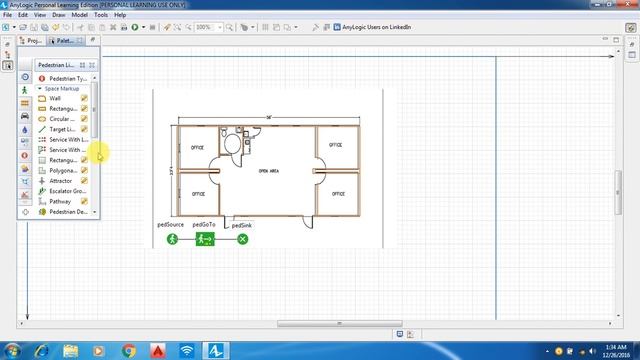The width and height of the screenshot is (640, 360).
Task: Open Internet Explorer from taskbar
Action: [x=42, y=351]
